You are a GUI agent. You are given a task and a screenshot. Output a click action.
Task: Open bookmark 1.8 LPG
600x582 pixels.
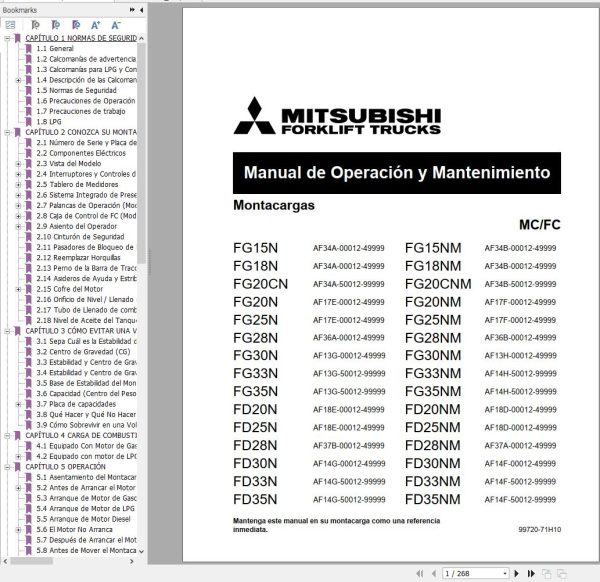click(49, 122)
